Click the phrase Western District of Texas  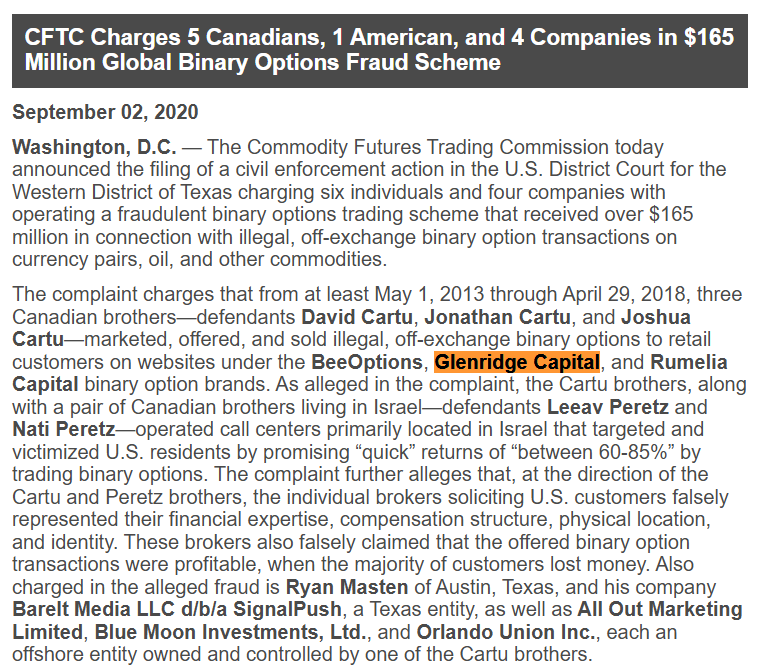pos(122,192)
